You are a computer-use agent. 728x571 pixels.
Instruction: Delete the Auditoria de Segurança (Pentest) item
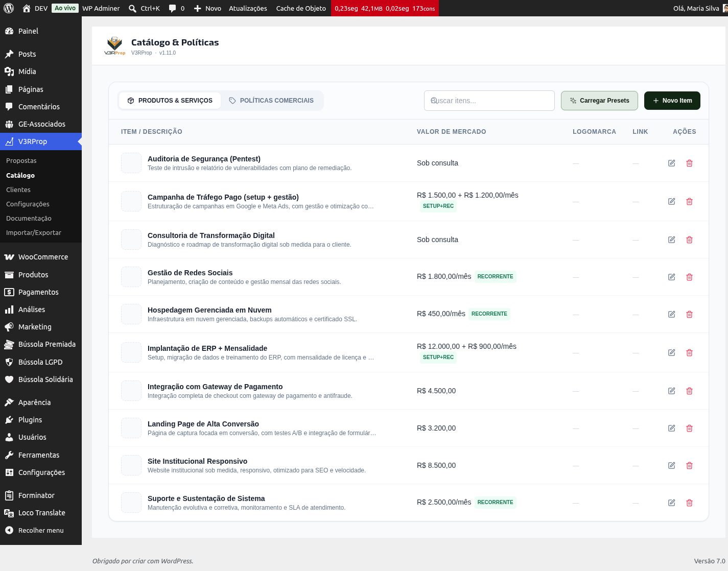tap(689, 163)
